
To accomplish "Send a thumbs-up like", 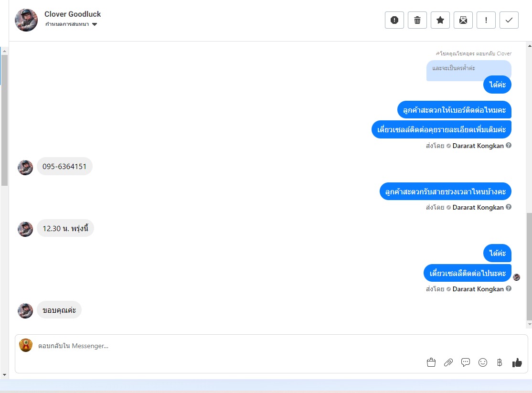I will [517, 362].
